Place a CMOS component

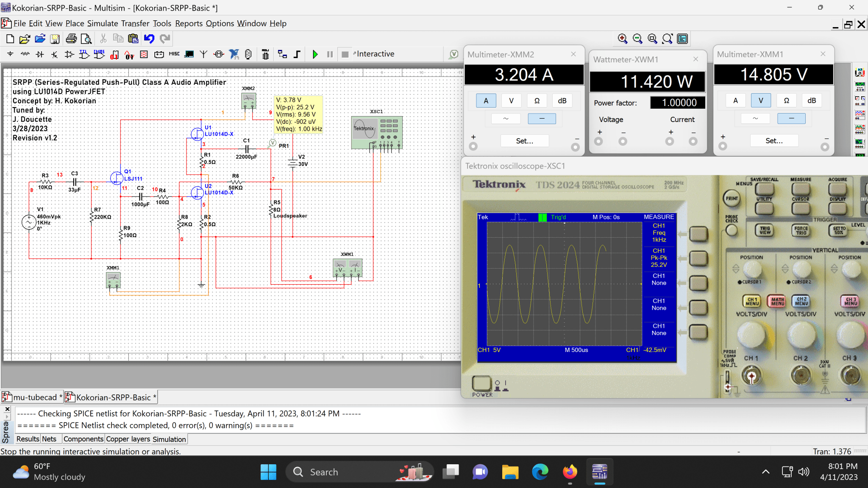pos(99,54)
